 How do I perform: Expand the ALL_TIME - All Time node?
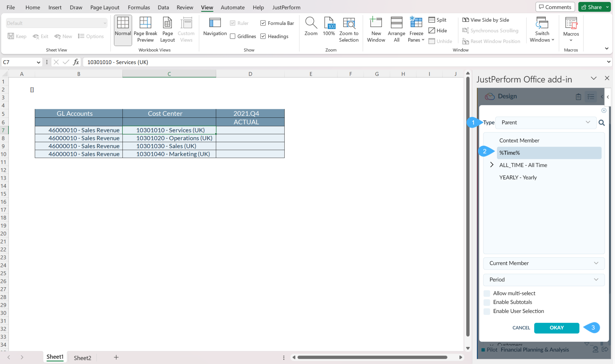coord(492,165)
